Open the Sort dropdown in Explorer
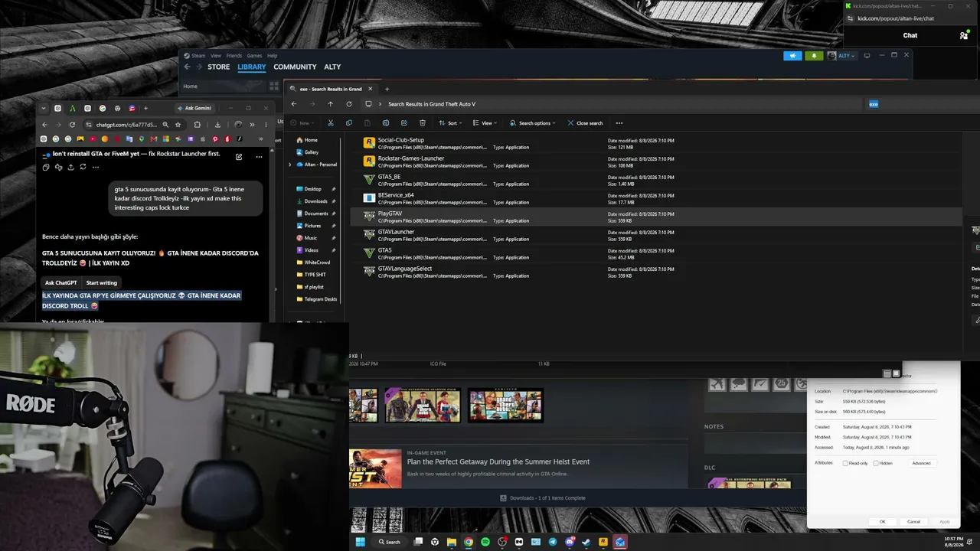The width and height of the screenshot is (980, 551). (x=450, y=123)
